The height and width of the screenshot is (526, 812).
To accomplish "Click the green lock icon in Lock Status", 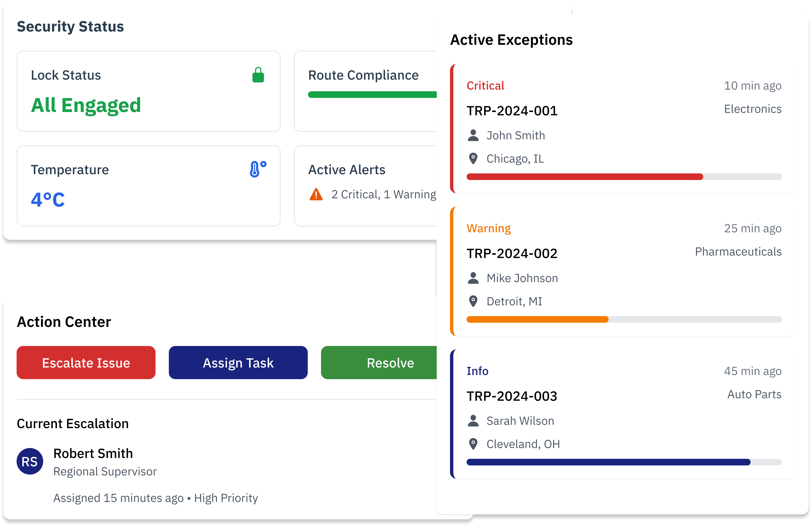I will [258, 75].
